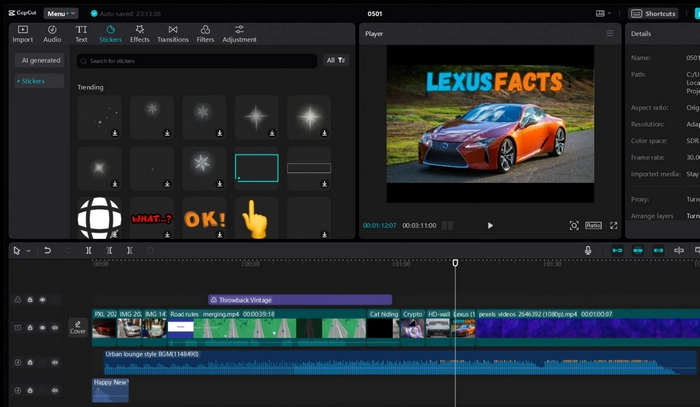Choose the pointing finger emoji sticker

[x=257, y=218]
